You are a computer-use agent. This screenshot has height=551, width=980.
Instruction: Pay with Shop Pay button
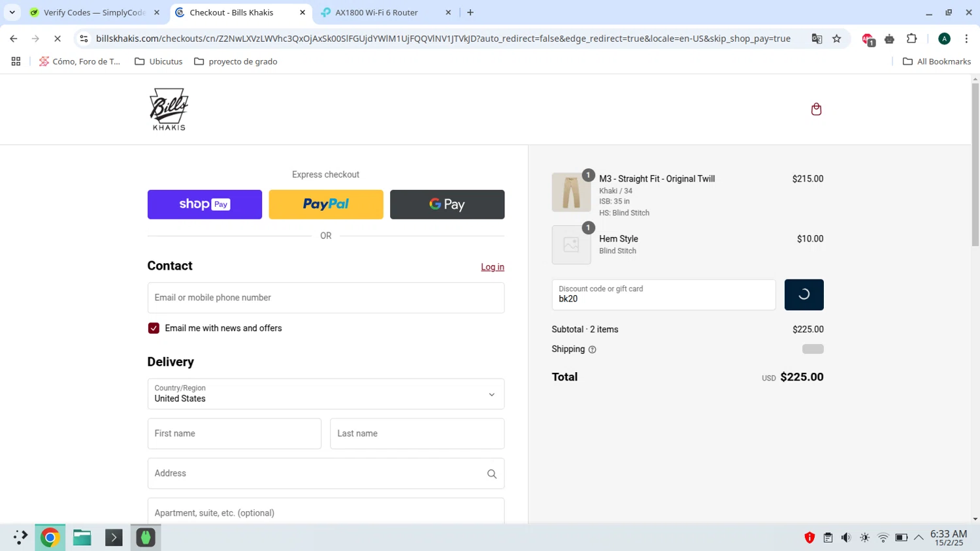click(204, 204)
